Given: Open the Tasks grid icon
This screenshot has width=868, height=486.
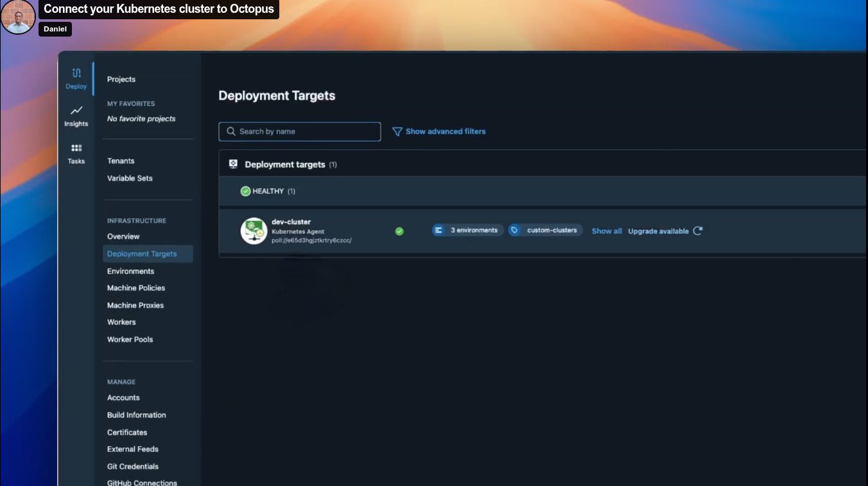Looking at the screenshot, I should tap(76, 148).
